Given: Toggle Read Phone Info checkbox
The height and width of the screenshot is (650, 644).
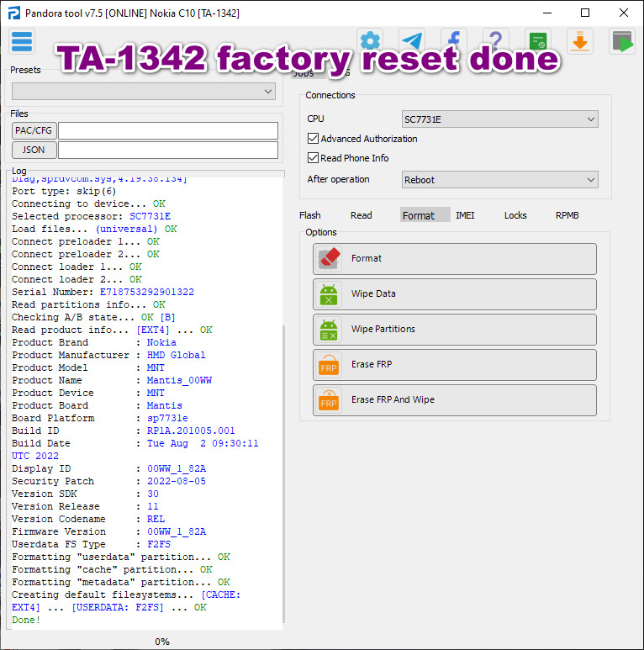Looking at the screenshot, I should (314, 158).
